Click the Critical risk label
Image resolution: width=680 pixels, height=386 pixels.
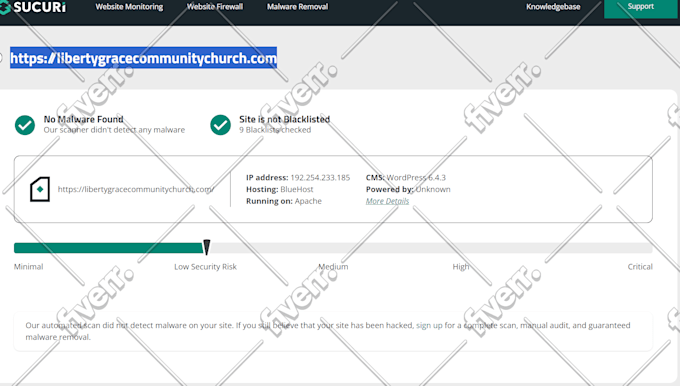click(640, 266)
